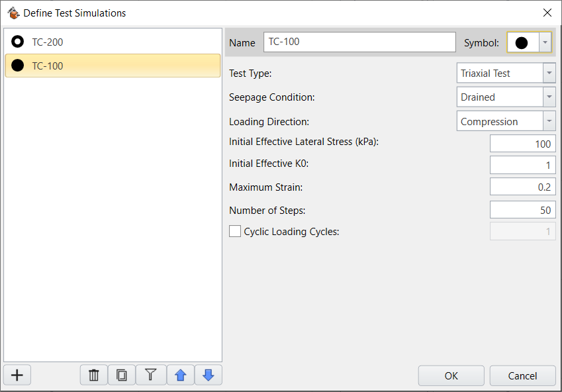
Task: Expand the Seepage Condition options
Action: [x=549, y=97]
